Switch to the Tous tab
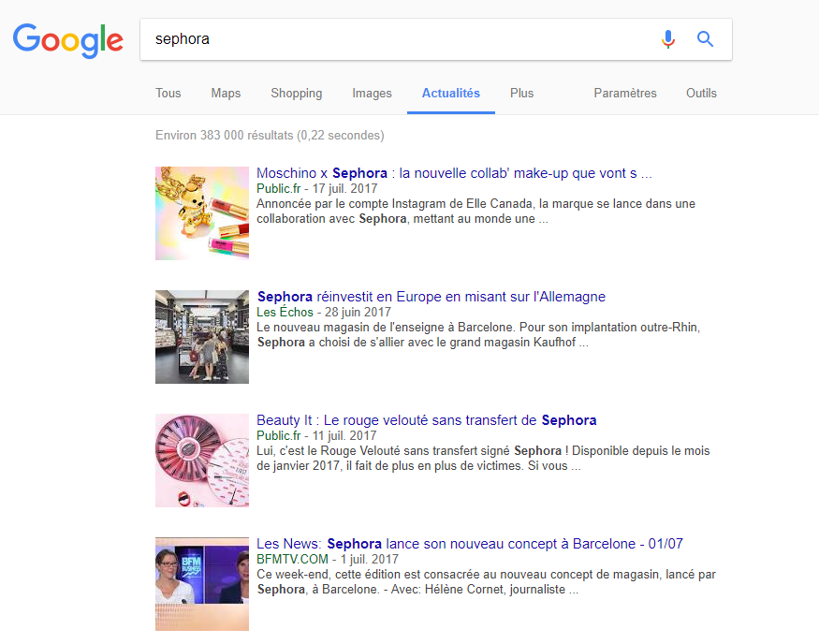This screenshot has height=644, width=819. click(168, 94)
